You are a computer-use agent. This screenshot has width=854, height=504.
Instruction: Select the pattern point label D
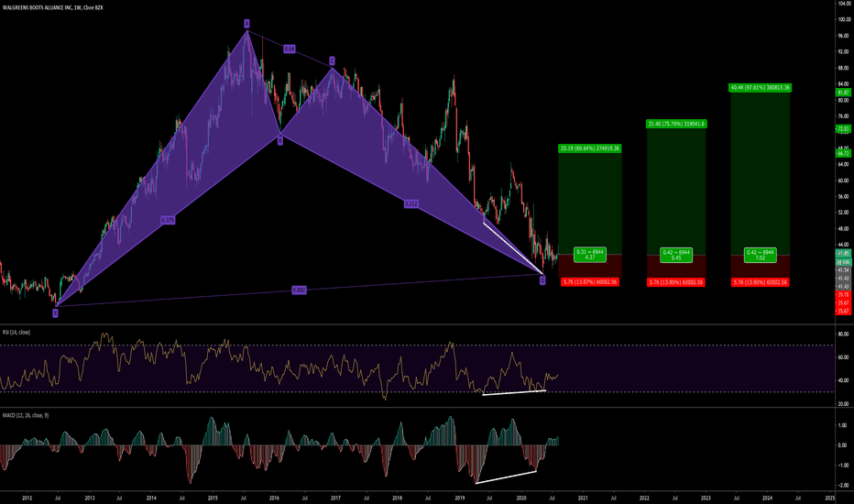click(542, 280)
